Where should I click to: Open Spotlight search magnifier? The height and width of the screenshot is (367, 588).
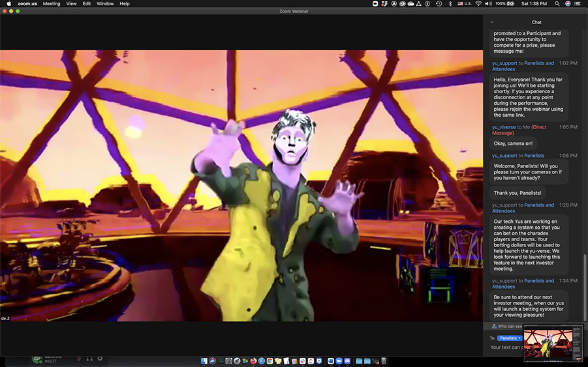click(x=558, y=4)
